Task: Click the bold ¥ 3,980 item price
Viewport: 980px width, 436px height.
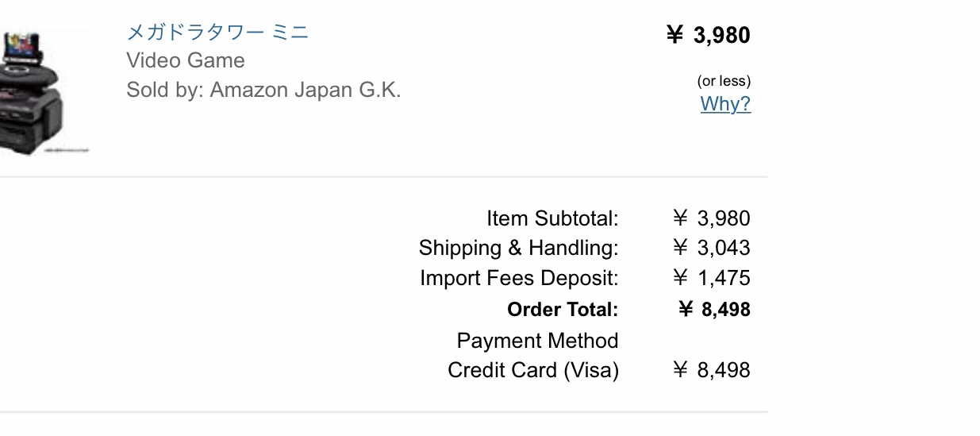Action: point(708,35)
